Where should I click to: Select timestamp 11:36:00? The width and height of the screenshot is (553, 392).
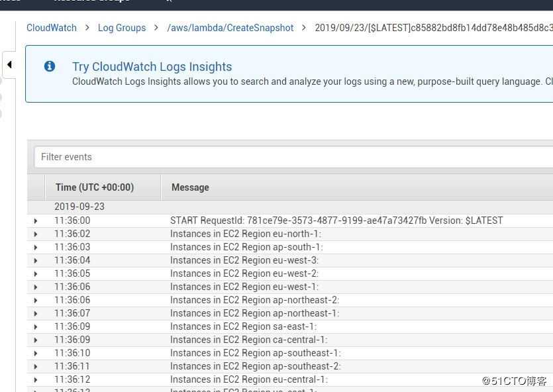coord(72,220)
